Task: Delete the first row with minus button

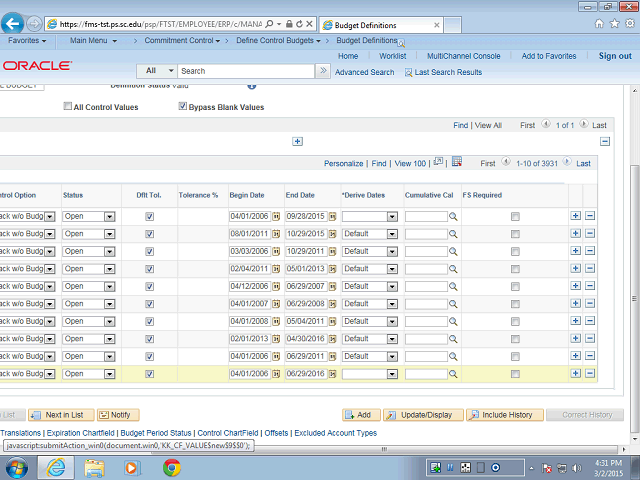Action: coord(590,217)
